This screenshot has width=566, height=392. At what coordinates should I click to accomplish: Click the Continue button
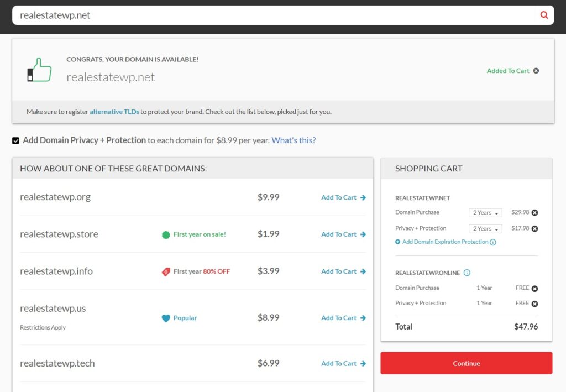466,363
